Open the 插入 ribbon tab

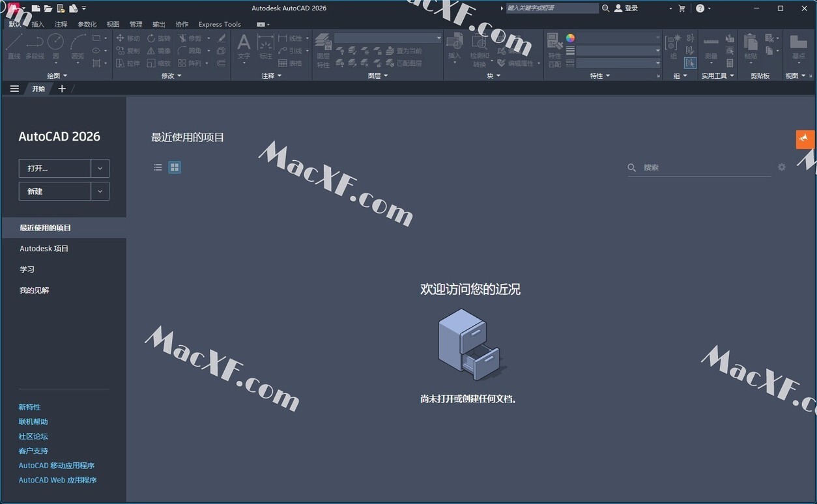pyautogui.click(x=38, y=24)
